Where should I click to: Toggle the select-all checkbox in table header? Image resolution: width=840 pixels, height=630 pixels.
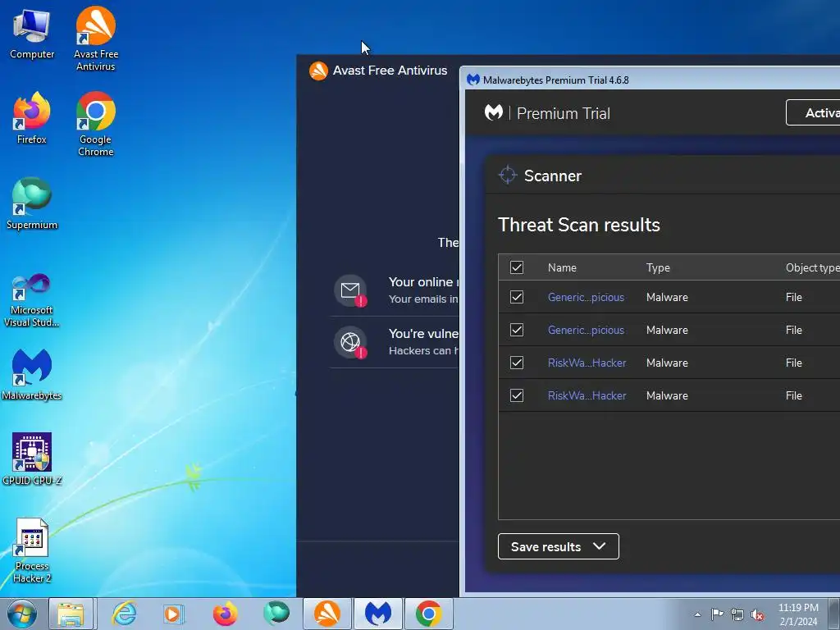pos(517,267)
